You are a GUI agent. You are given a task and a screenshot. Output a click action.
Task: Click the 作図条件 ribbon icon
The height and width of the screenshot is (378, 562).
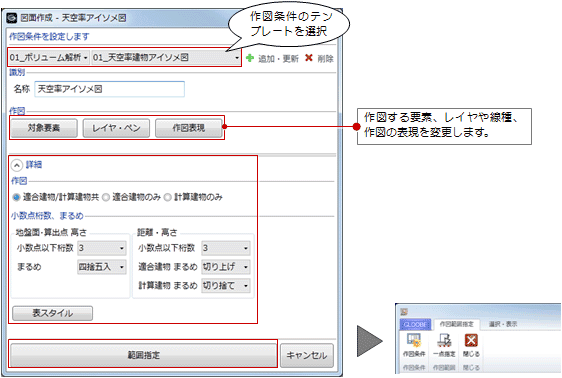(x=414, y=345)
